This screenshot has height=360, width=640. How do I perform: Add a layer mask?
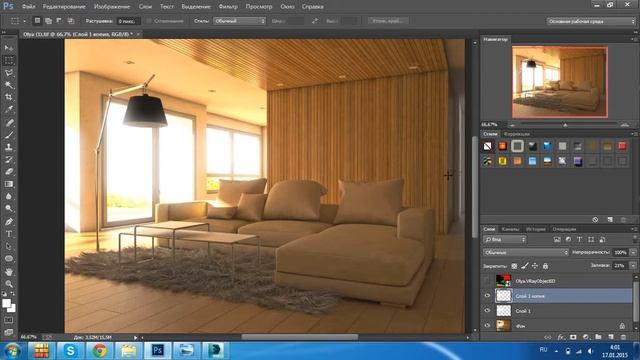point(573,337)
